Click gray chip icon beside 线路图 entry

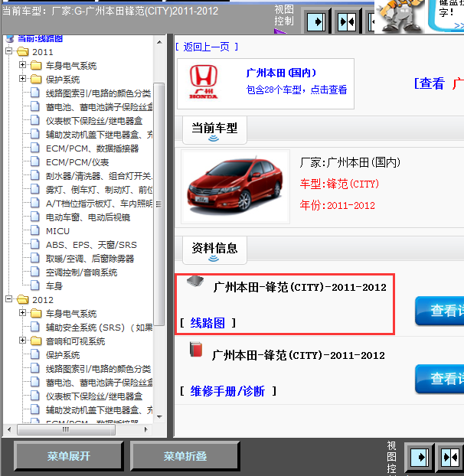195,281
